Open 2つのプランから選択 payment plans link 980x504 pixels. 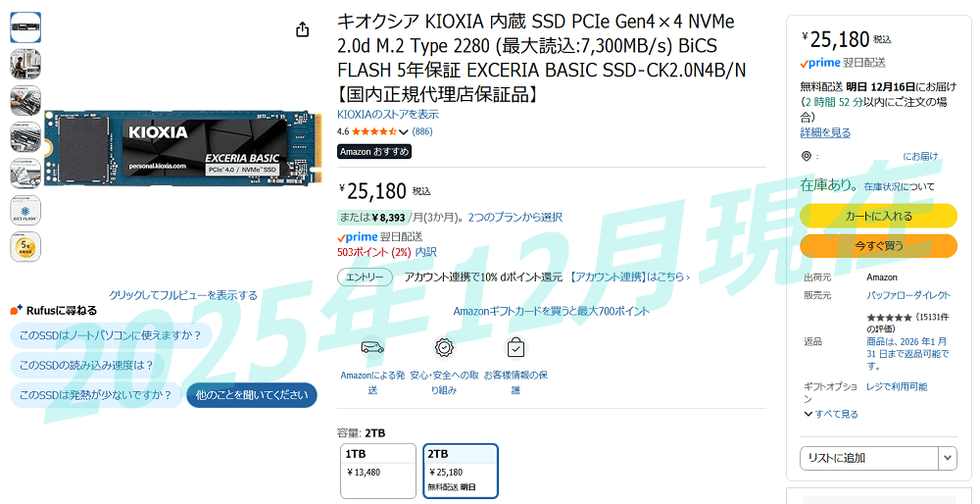(x=515, y=217)
